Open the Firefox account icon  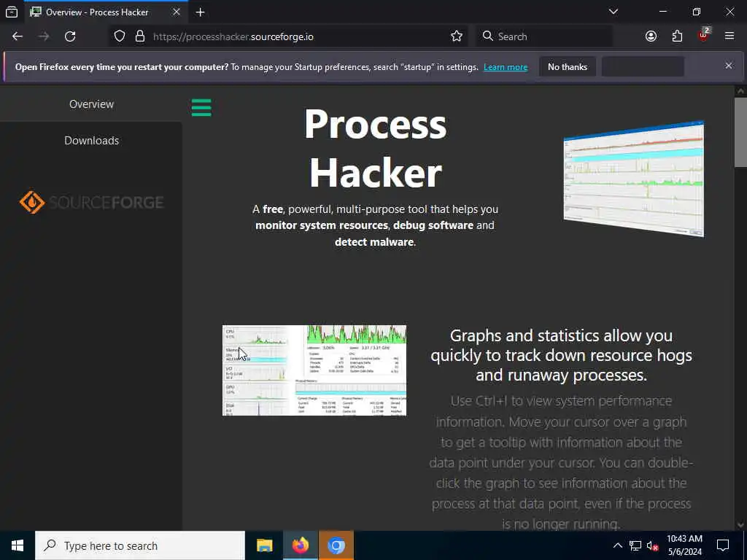pos(651,36)
